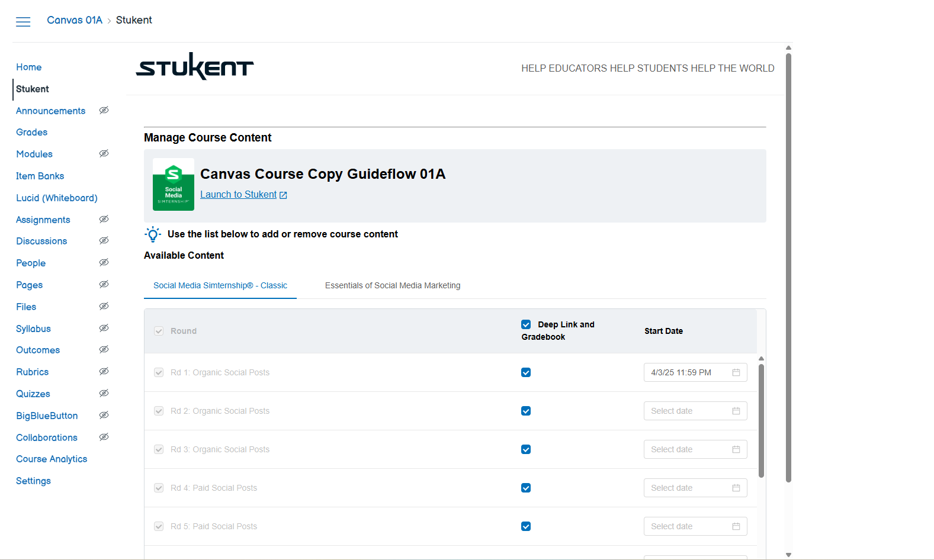
Task: Click the lightbulb tip icon
Action: (x=153, y=234)
